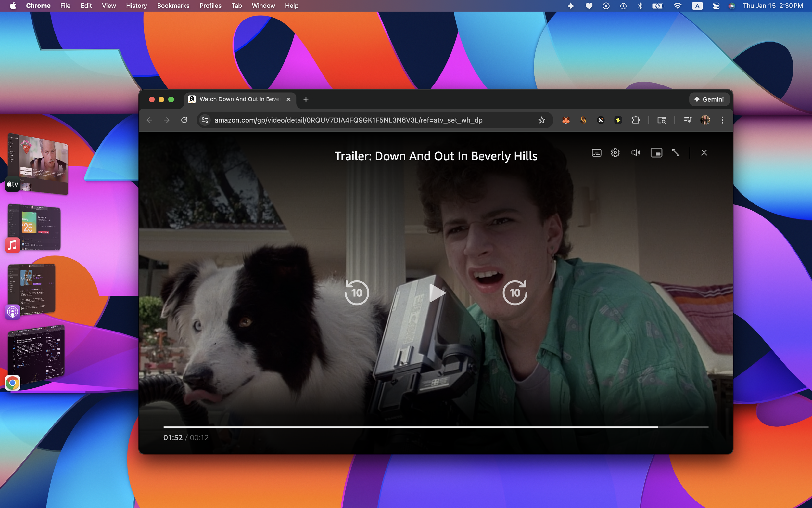The image size is (812, 508).
Task: Click the volume speaker icon
Action: (635, 153)
